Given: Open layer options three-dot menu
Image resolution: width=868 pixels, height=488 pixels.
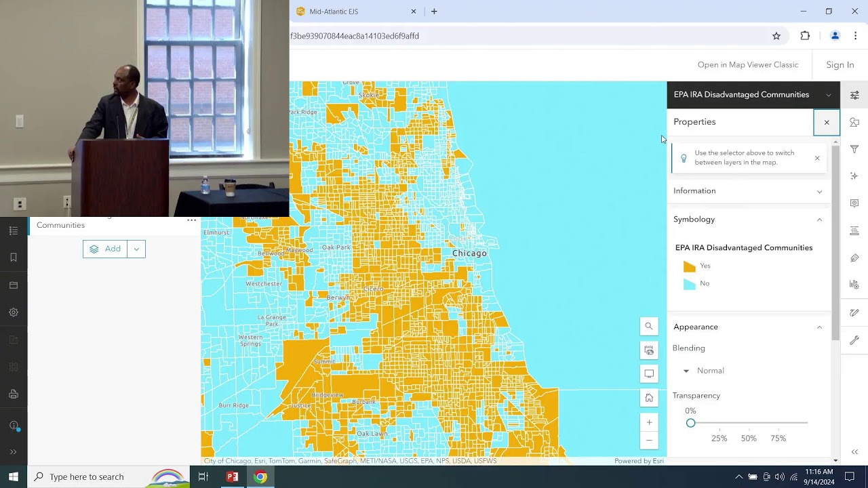Looking at the screenshot, I should point(192,220).
